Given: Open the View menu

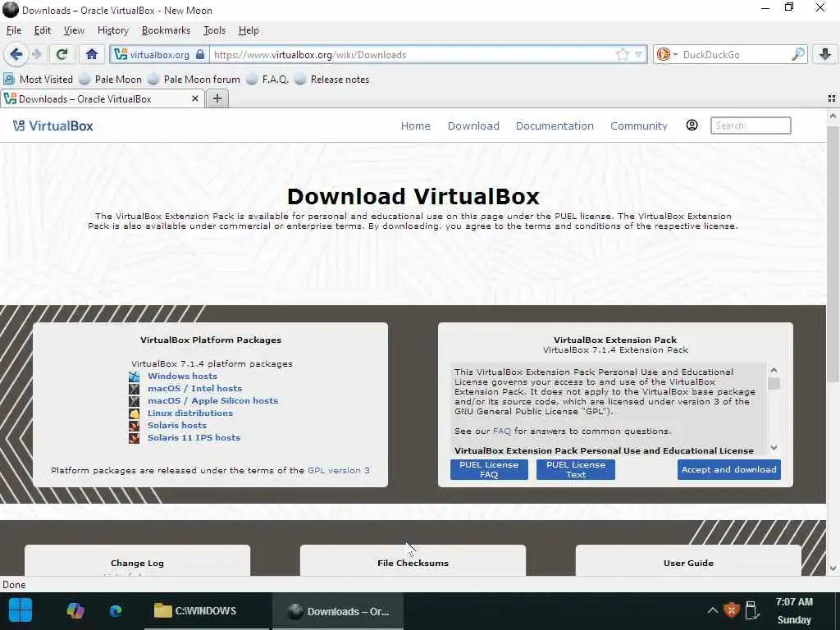Looking at the screenshot, I should pos(74,30).
